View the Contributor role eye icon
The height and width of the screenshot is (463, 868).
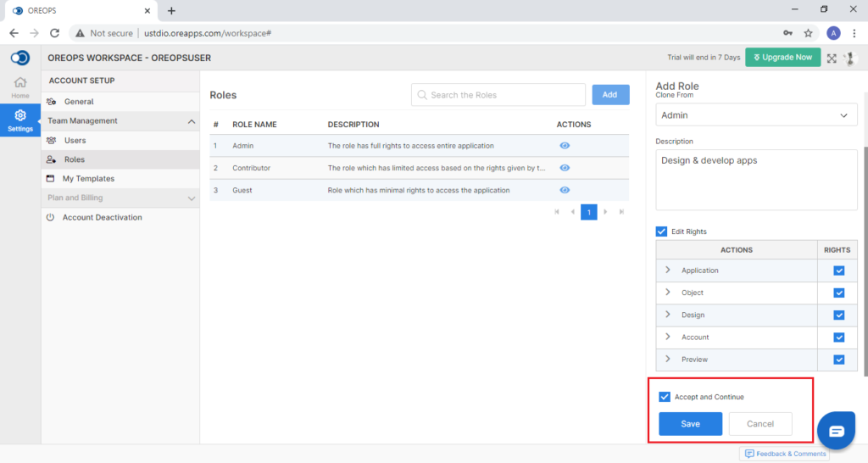[564, 168]
